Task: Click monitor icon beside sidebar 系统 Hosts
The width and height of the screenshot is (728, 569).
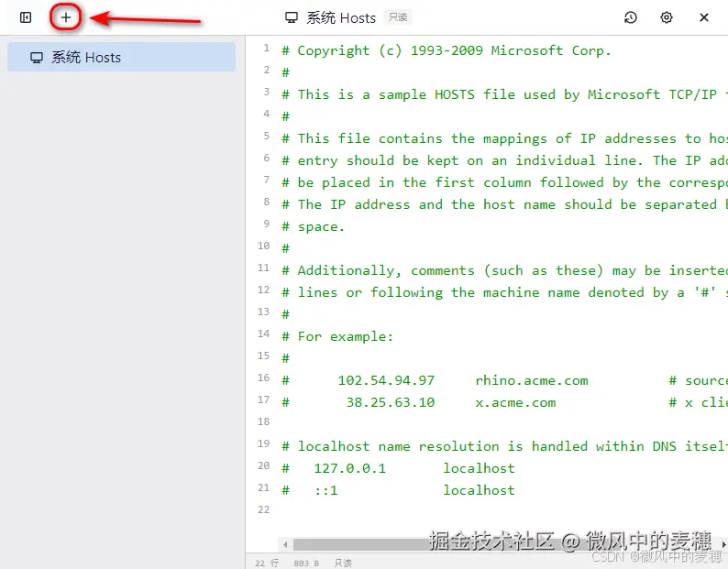Action: 37,58
